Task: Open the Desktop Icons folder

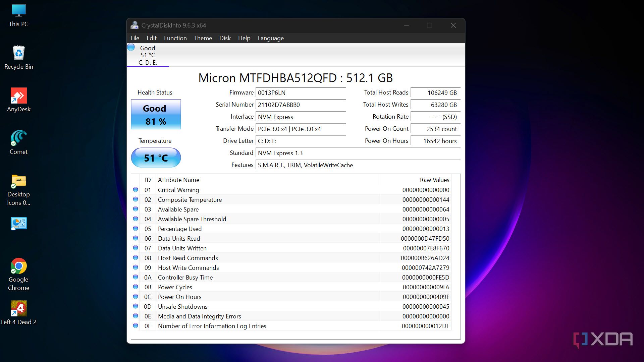Action: [18, 190]
